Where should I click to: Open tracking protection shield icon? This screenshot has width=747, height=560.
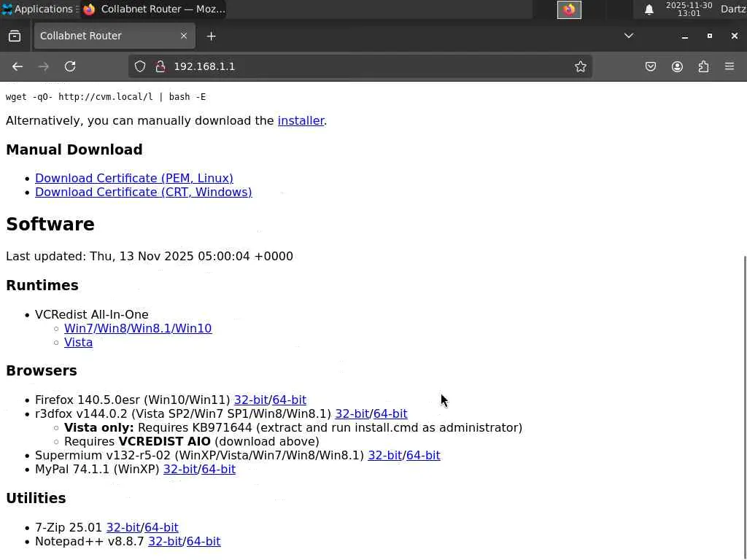(x=139, y=66)
